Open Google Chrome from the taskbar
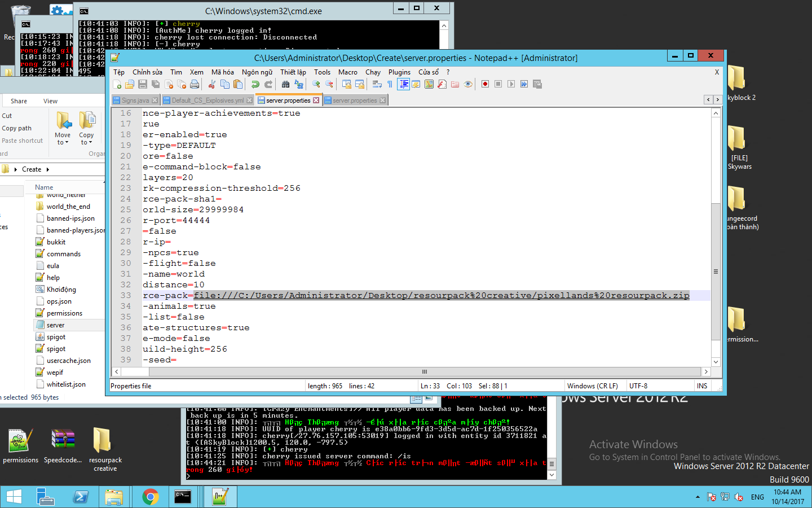Viewport: 812px width, 508px height. [x=150, y=497]
